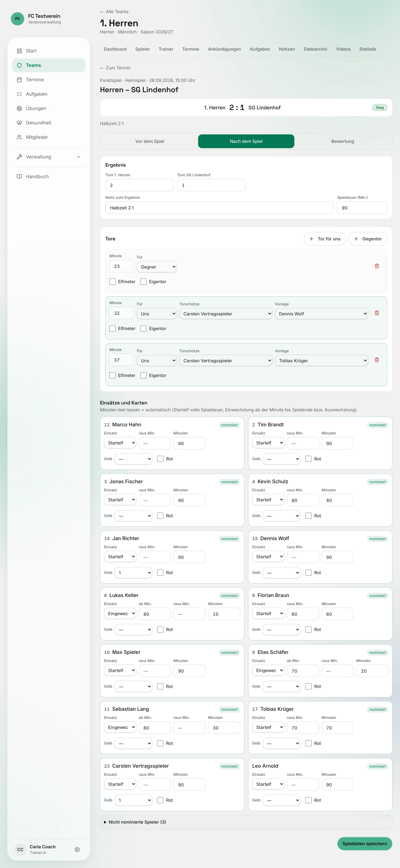Viewport: 400px width, 868px height.
Task: Check Eigentor for the minute 32 goal
Action: coord(144,328)
